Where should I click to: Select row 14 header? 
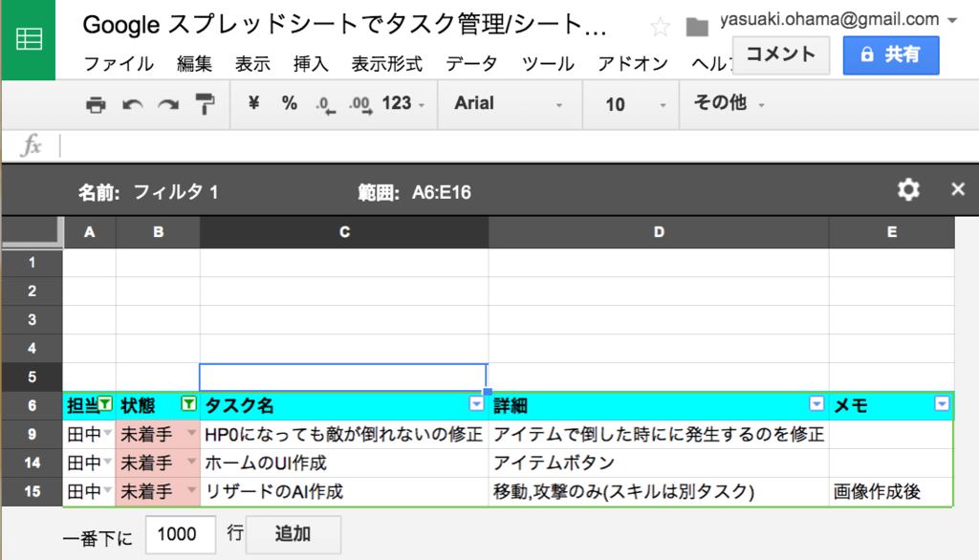32,463
